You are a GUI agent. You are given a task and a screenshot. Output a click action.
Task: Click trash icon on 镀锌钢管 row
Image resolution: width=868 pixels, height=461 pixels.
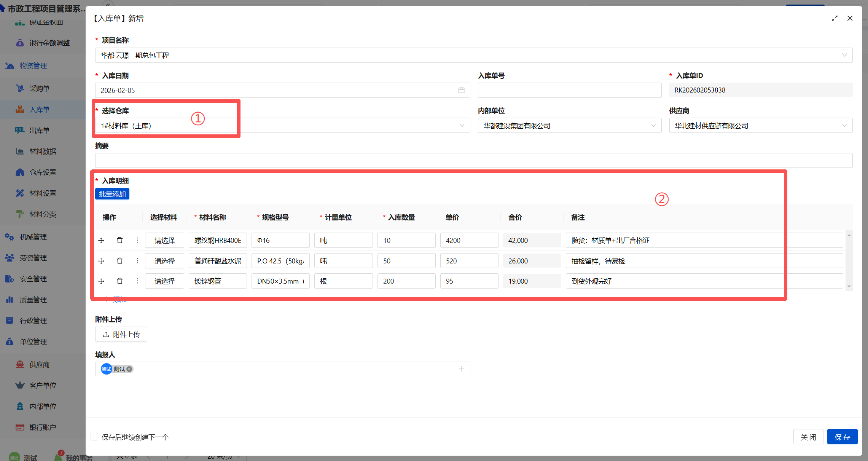coord(119,281)
